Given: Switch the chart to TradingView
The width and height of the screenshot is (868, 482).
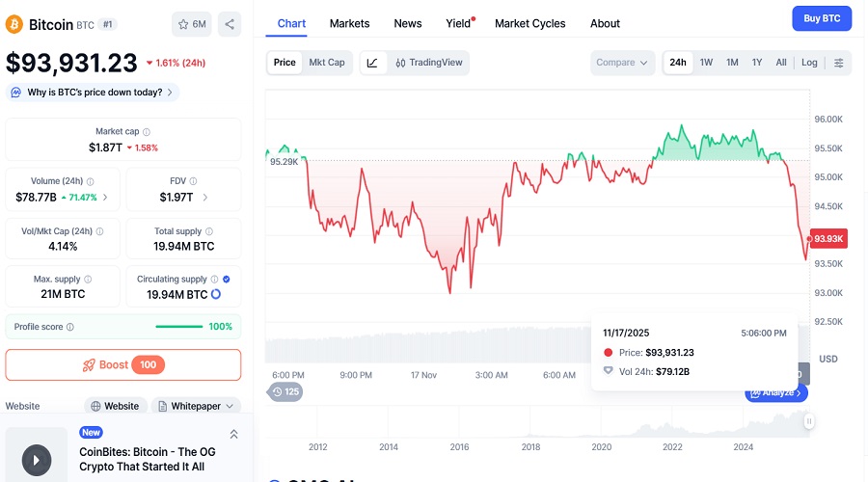Looking at the screenshot, I should click(429, 63).
